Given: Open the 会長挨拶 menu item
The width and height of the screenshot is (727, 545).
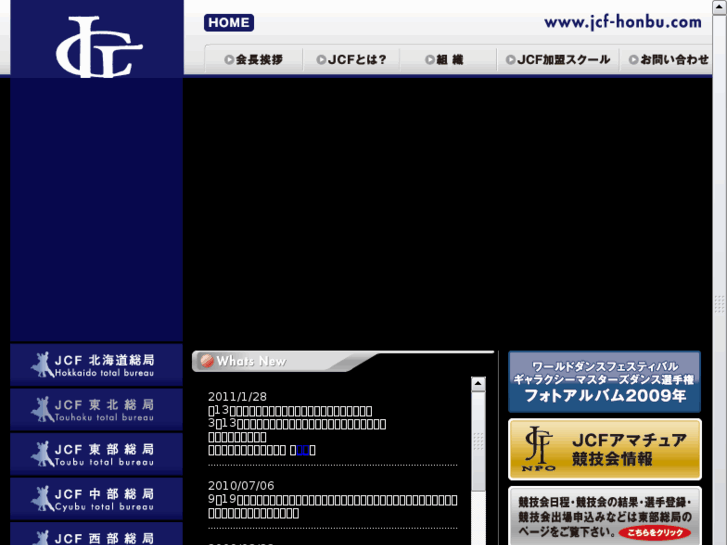Looking at the screenshot, I should pyautogui.click(x=254, y=60).
